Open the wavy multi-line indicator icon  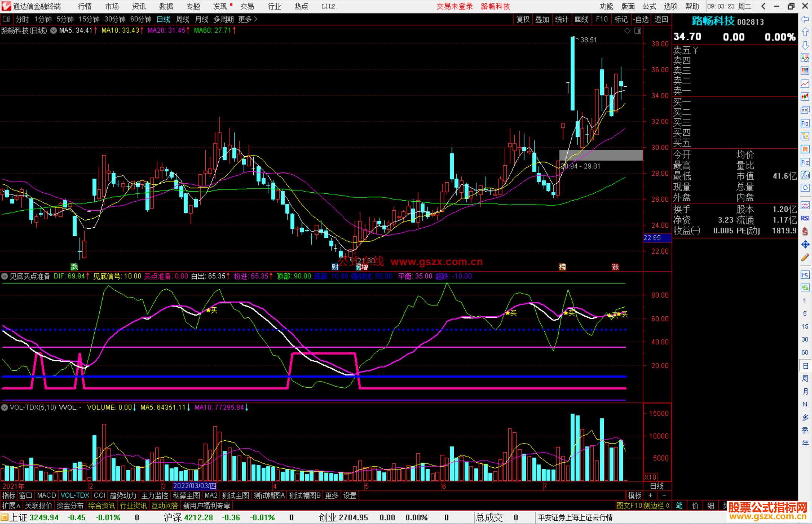click(805, 205)
